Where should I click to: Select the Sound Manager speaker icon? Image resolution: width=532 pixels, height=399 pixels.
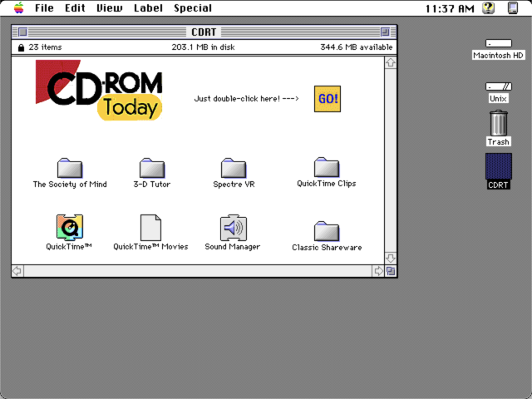tap(234, 227)
